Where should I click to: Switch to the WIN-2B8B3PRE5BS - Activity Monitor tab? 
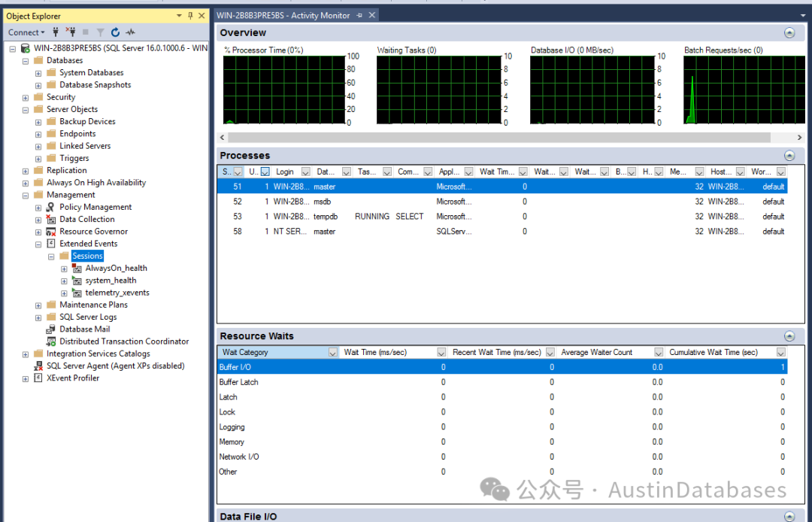(x=283, y=16)
